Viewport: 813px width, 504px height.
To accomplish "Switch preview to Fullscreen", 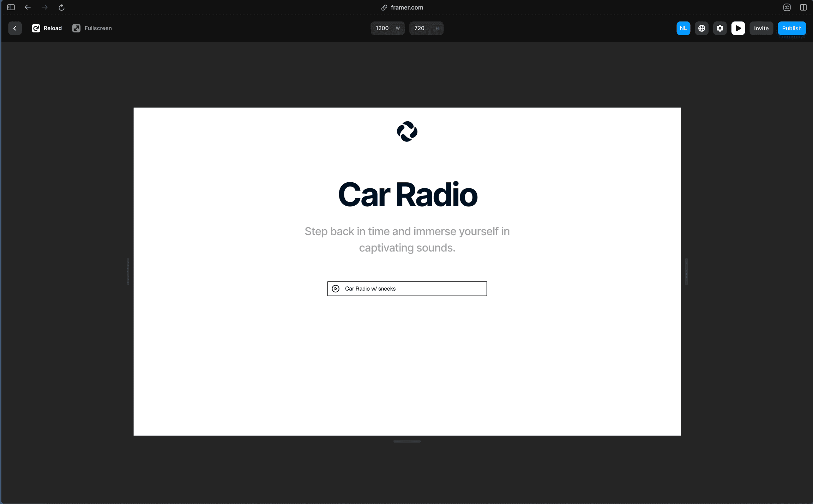I will point(92,28).
